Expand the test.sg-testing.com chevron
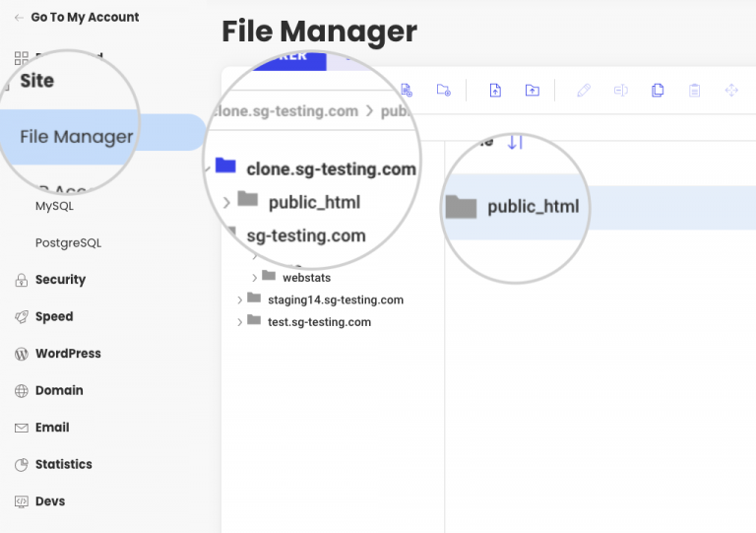 coord(239,322)
